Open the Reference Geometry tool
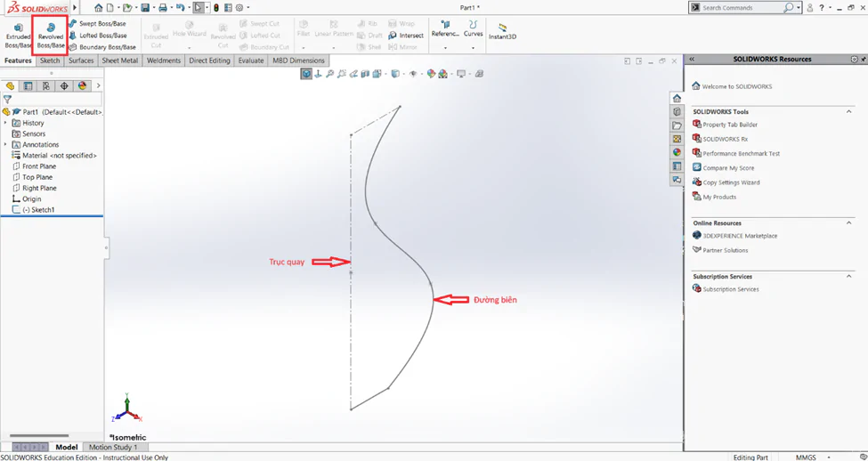Image resolution: width=868 pixels, height=461 pixels. click(445, 28)
